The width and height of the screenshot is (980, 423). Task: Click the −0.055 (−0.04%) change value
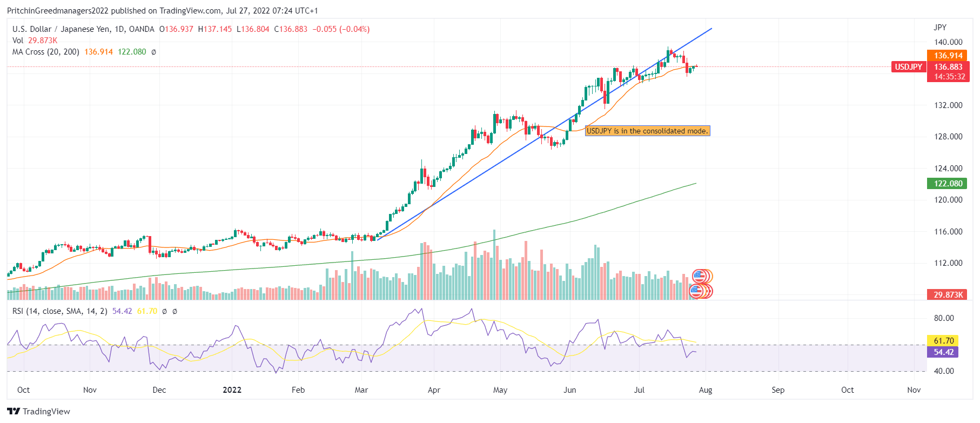tap(341, 29)
